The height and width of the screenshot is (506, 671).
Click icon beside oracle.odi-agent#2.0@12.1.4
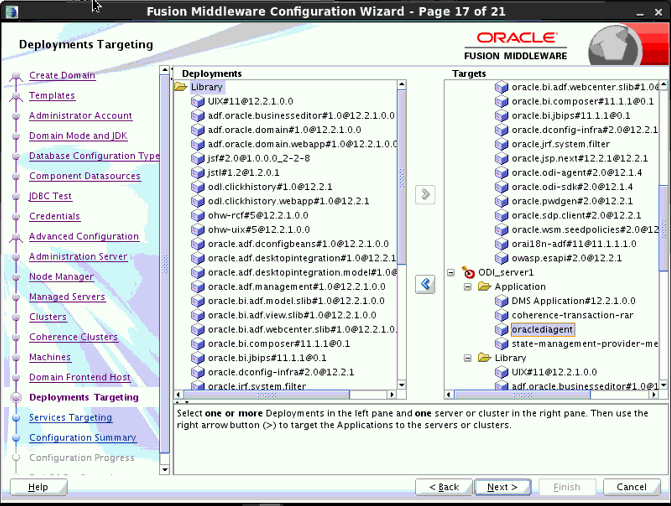502,173
